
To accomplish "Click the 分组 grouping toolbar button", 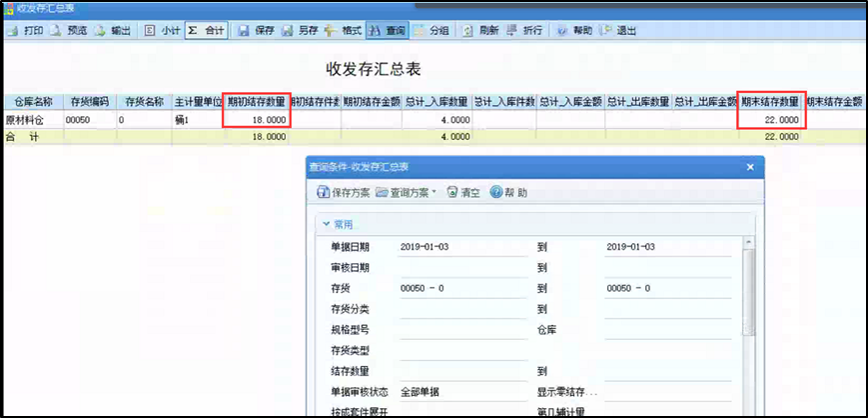I will [x=432, y=31].
